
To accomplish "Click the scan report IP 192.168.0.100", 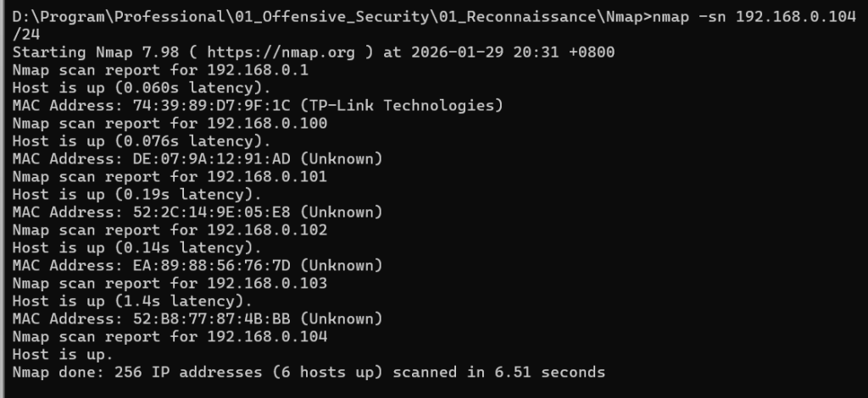I will click(267, 124).
